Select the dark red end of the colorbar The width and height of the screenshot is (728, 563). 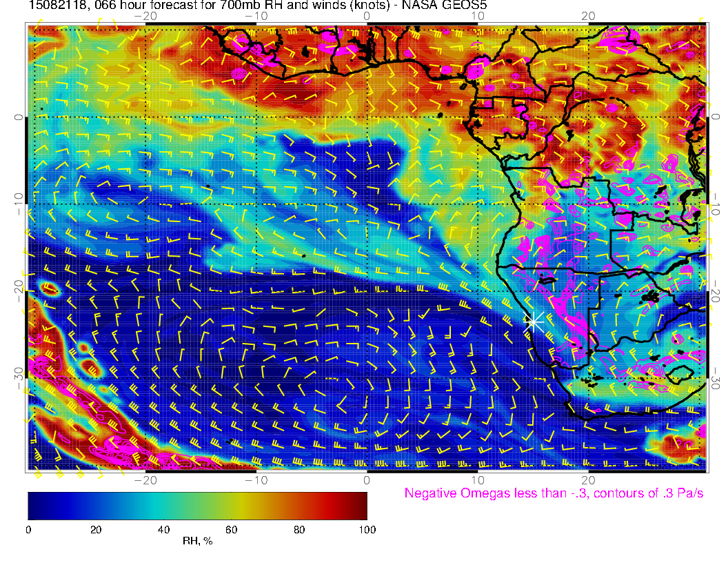pos(358,505)
